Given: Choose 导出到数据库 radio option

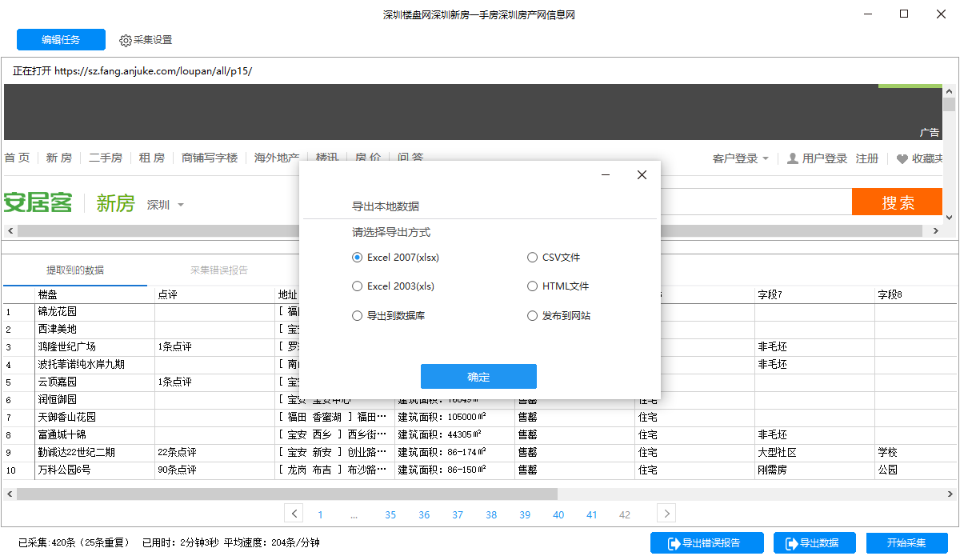Looking at the screenshot, I should 389,316.
